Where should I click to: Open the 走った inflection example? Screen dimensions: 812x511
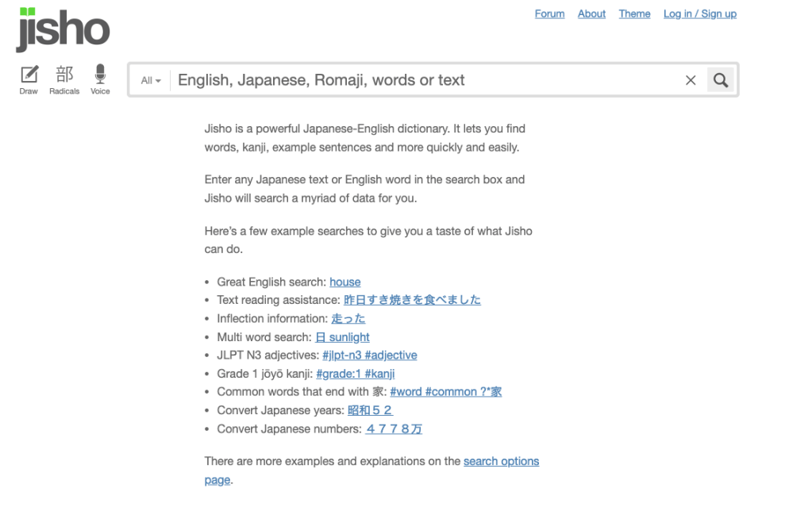(x=348, y=318)
